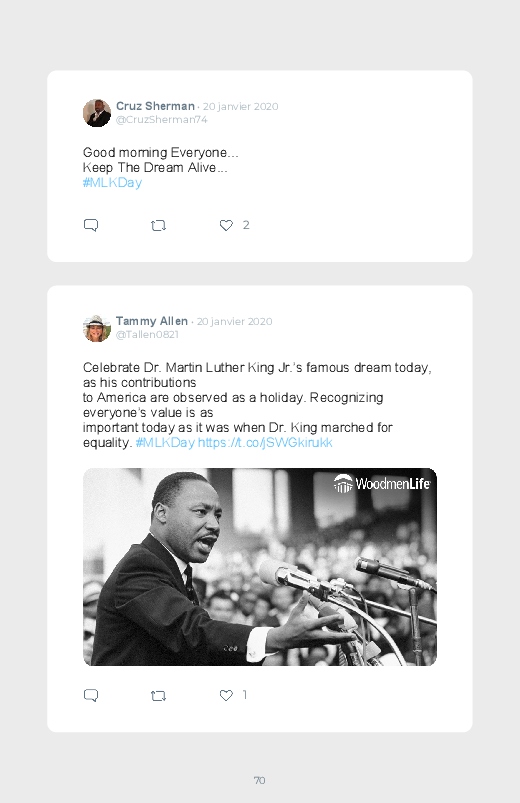Retweet Tammy Allen's tweet

(158, 695)
